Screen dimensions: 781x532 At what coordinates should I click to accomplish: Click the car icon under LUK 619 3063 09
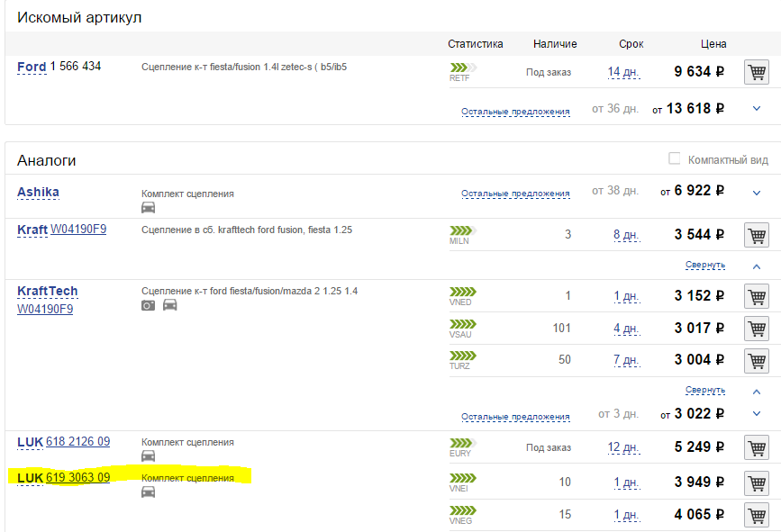148,491
